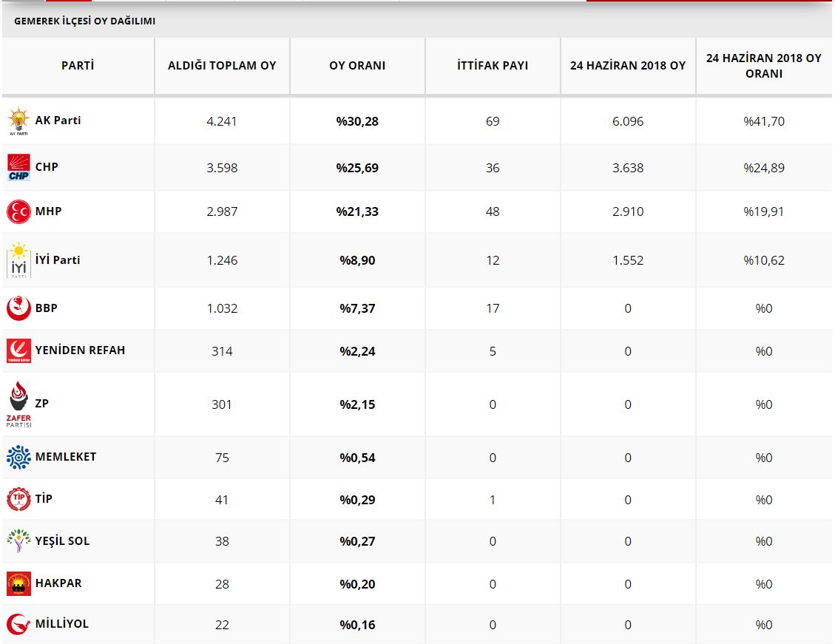Click the AK Parti party name
Image resolution: width=835 pixels, height=644 pixels.
click(x=58, y=121)
